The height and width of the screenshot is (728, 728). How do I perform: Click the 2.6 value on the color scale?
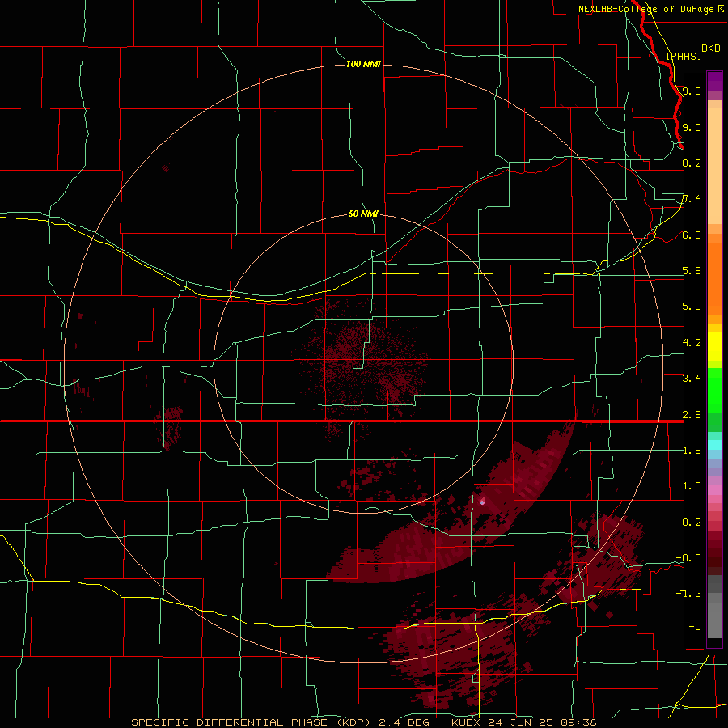click(x=692, y=415)
